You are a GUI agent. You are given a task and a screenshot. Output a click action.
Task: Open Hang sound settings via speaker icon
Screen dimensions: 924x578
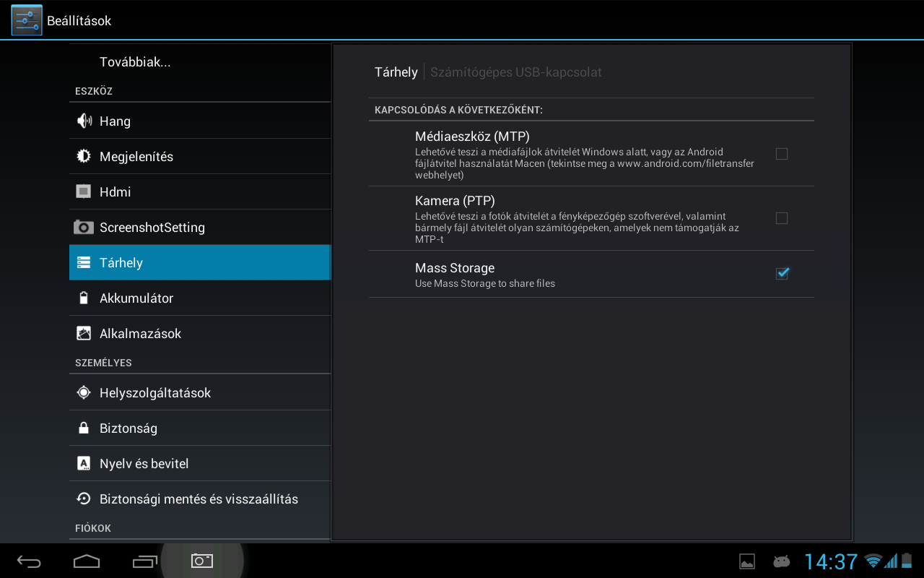coord(84,121)
